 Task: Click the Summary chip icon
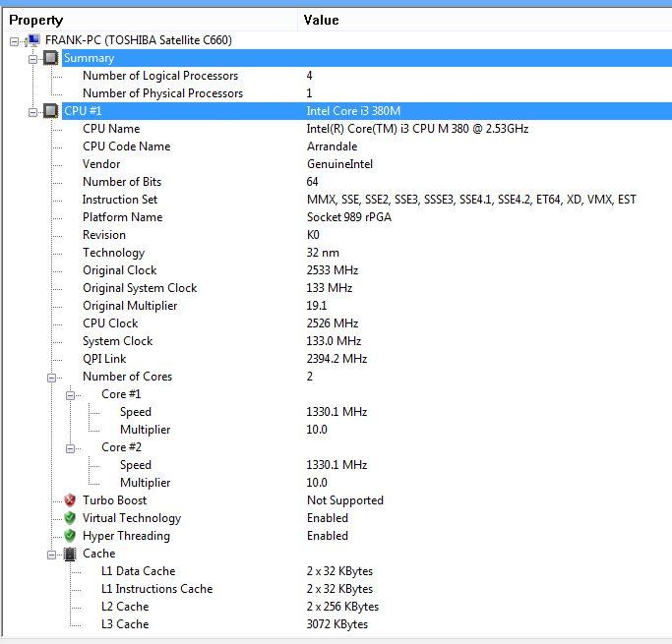51,58
